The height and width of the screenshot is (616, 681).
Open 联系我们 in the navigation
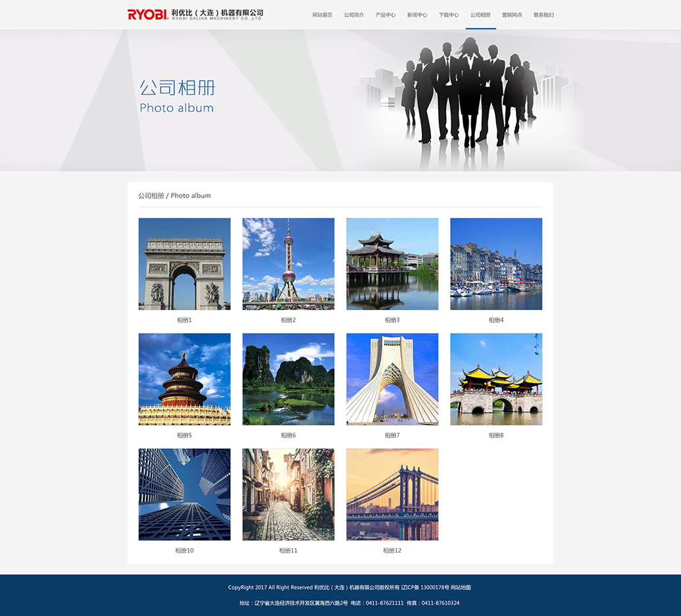point(543,15)
